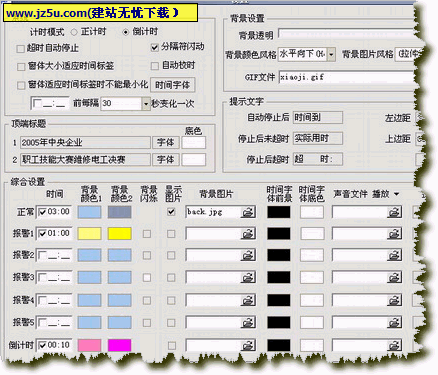Enable 超时自动停止 checkbox
Image resolution: width=438 pixels, height=375 pixels.
click(21, 49)
